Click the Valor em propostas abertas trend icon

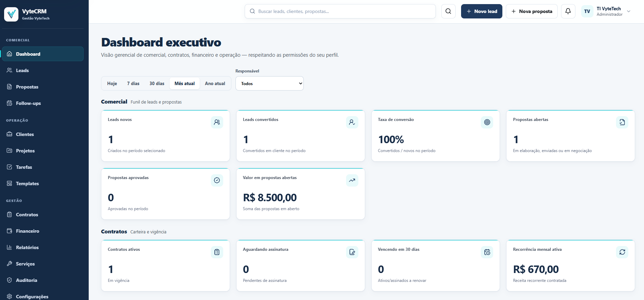(x=352, y=180)
